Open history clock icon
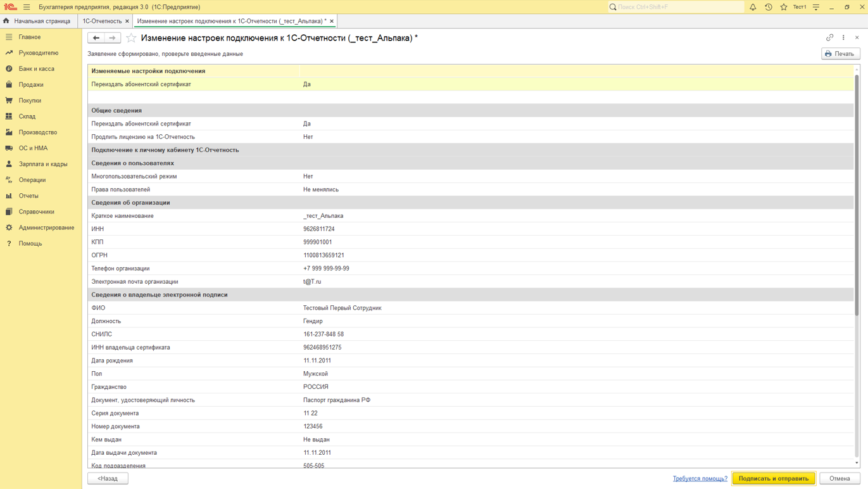Screen dimensions: 868x489 pyautogui.click(x=768, y=7)
